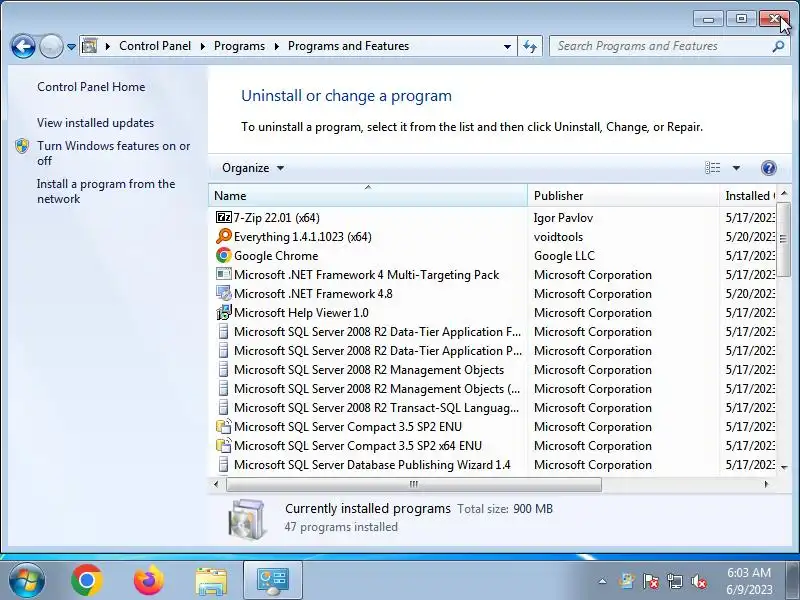800x600 pixels.
Task: Click the scroll left arrow
Action: [216, 484]
